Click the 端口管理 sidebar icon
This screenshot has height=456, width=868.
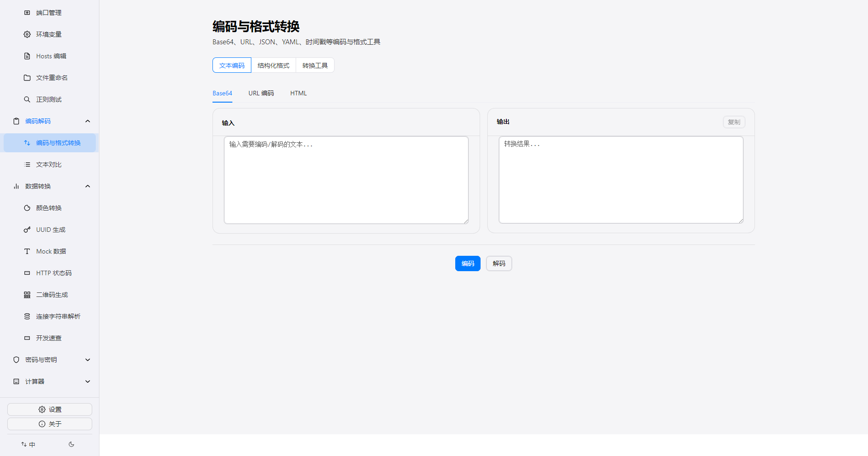coord(27,13)
